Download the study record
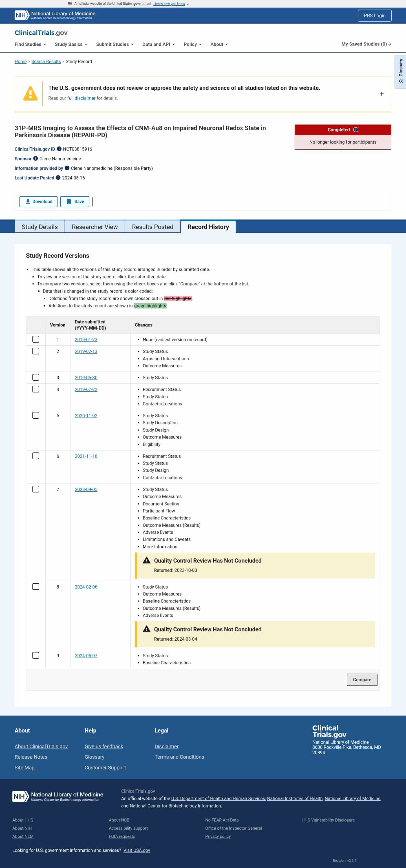Screen dimensions: 406x868 point(38,201)
